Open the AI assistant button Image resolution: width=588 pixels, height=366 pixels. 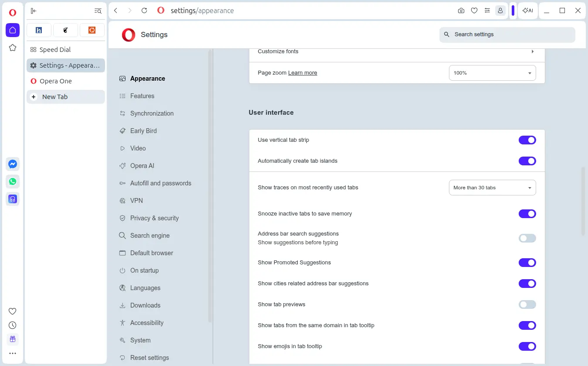(528, 11)
